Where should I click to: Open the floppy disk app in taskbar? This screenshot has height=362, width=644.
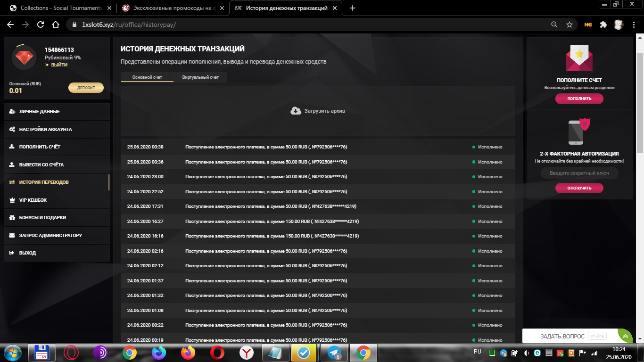(42, 353)
